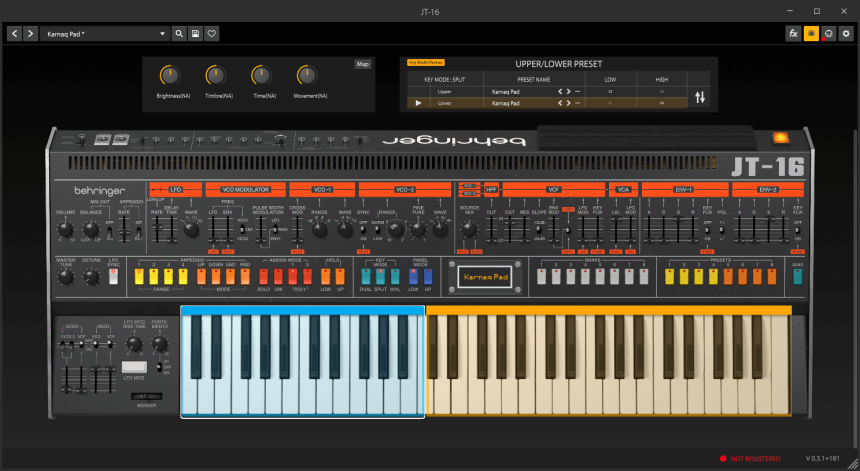
Task: Click the highlighted yellow synth view icon
Action: [x=811, y=34]
